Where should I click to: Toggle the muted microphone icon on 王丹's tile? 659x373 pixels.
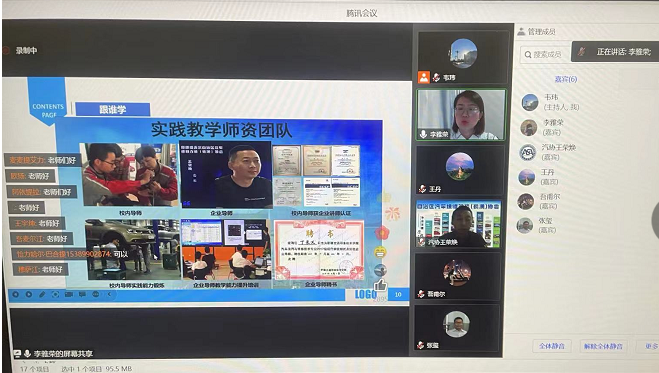422,189
